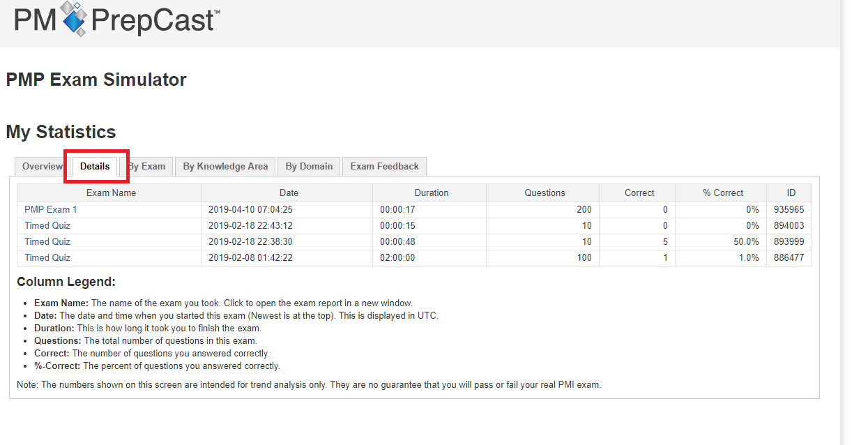Open the Exam Feedback tab

tap(384, 167)
